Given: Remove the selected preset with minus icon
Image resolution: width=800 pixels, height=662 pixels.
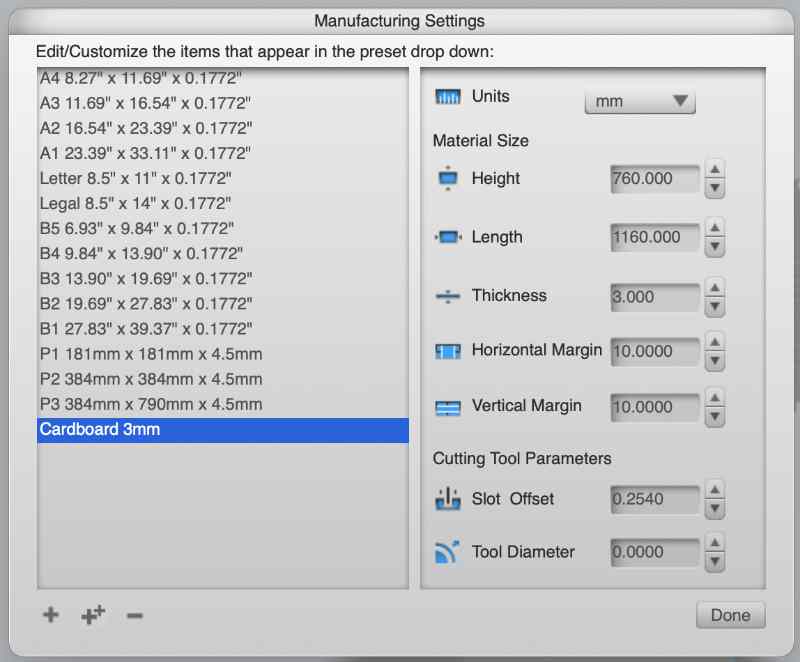Looking at the screenshot, I should [135, 615].
